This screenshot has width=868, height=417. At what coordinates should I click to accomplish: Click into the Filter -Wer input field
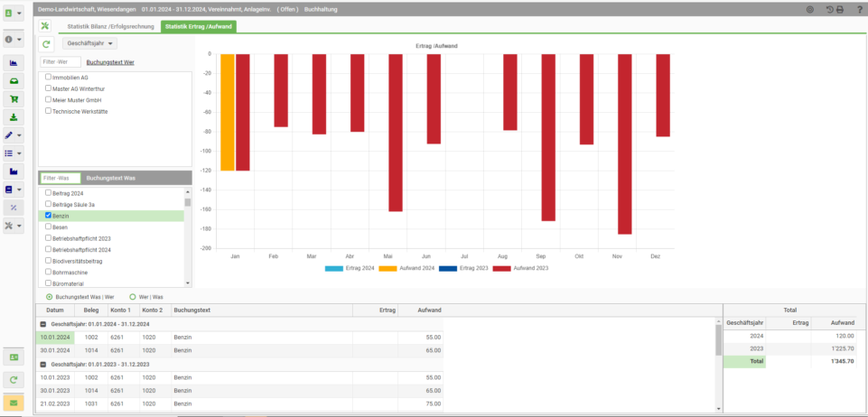(x=61, y=62)
